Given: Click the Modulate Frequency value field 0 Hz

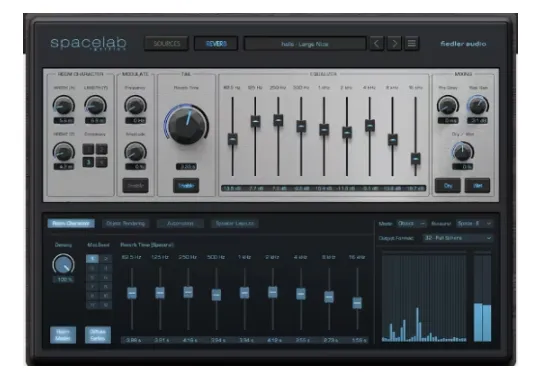Looking at the screenshot, I should coord(135,120).
